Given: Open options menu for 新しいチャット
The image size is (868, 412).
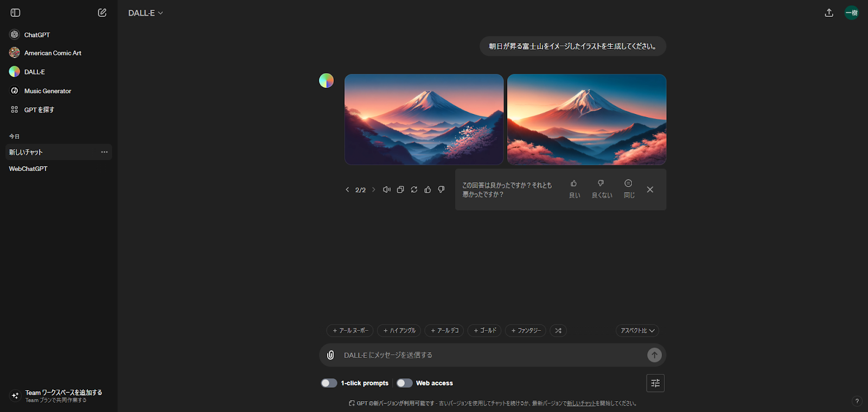Looking at the screenshot, I should click(104, 152).
